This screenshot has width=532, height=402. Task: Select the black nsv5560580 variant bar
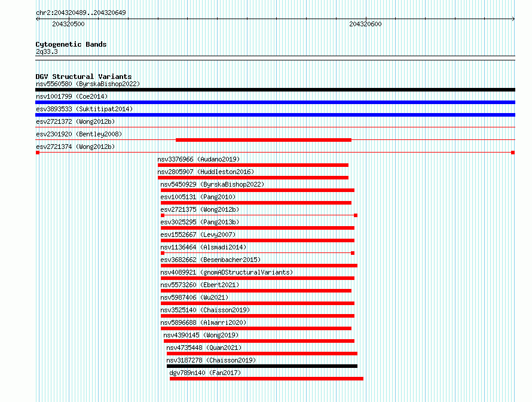[x=275, y=90]
